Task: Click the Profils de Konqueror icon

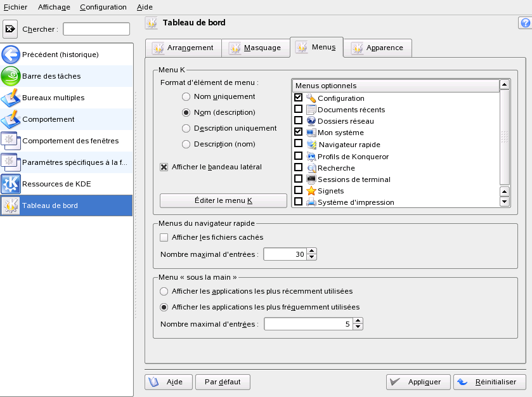Action: tap(311, 157)
